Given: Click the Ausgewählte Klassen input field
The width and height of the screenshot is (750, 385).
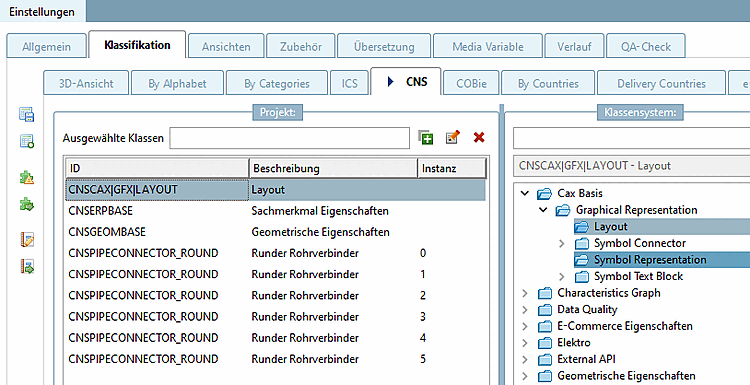Looking at the screenshot, I should [x=289, y=138].
